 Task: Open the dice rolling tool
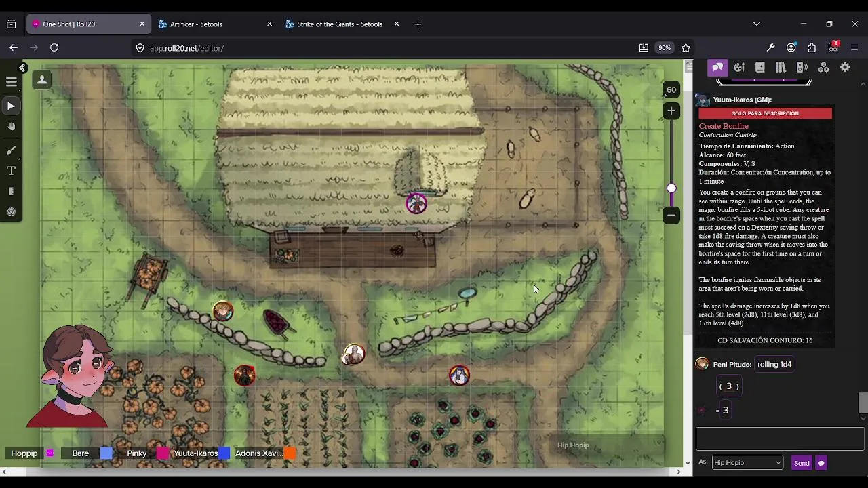12,212
